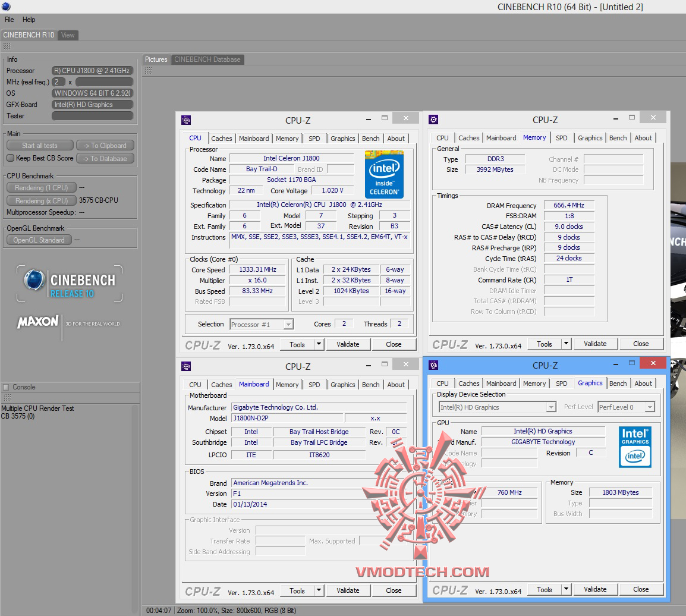The width and height of the screenshot is (686, 616).
Task: Expand the Perf Level 0 dropdown
Action: (649, 407)
